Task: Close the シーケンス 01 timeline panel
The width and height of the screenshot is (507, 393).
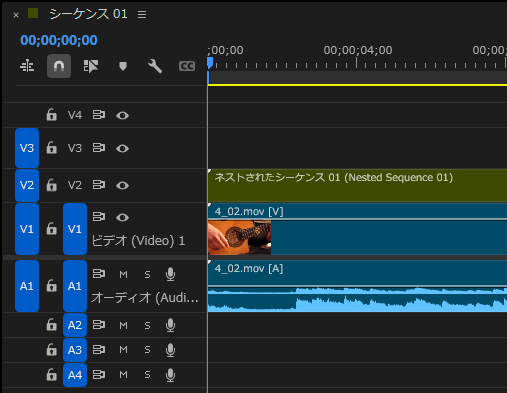Action: click(x=16, y=15)
